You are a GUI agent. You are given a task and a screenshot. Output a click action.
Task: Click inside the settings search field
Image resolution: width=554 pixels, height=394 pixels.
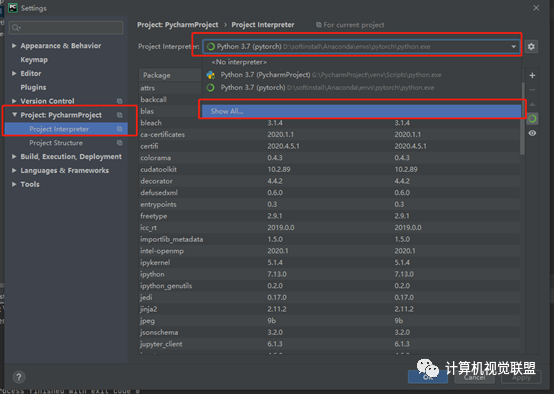click(x=67, y=28)
